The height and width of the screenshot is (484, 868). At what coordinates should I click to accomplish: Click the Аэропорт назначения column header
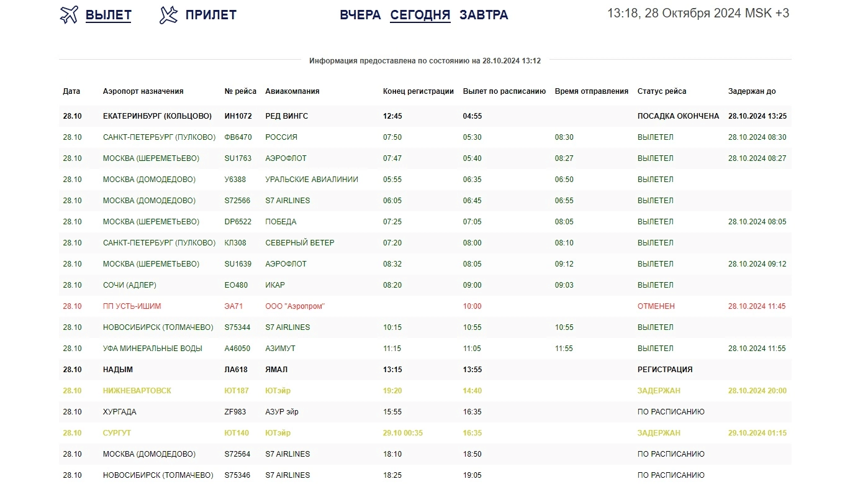143,91
